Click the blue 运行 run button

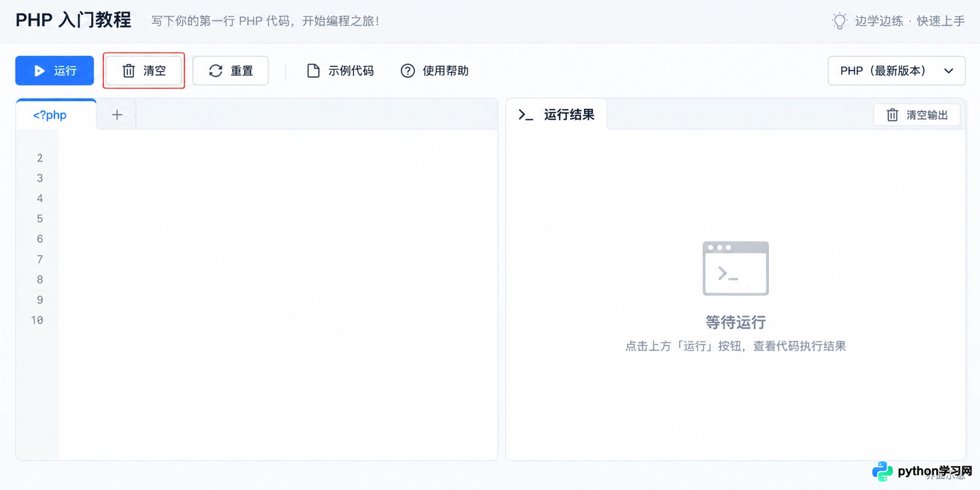54,71
